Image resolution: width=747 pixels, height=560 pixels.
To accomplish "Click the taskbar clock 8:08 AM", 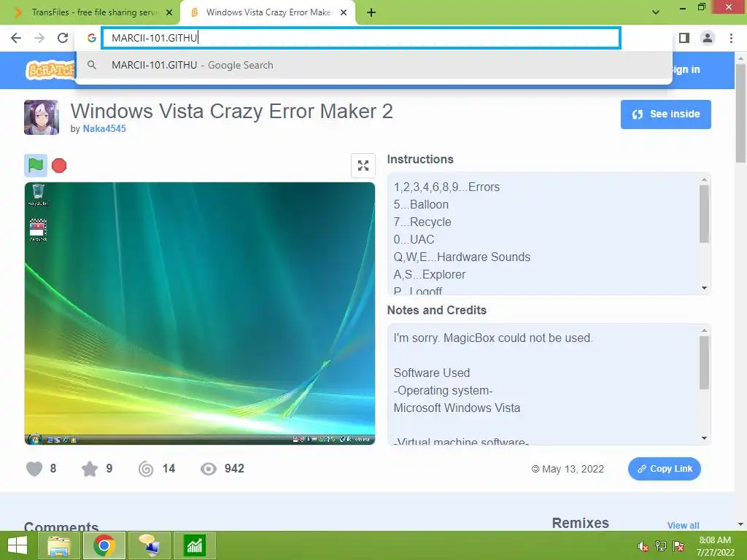I will (x=715, y=540).
